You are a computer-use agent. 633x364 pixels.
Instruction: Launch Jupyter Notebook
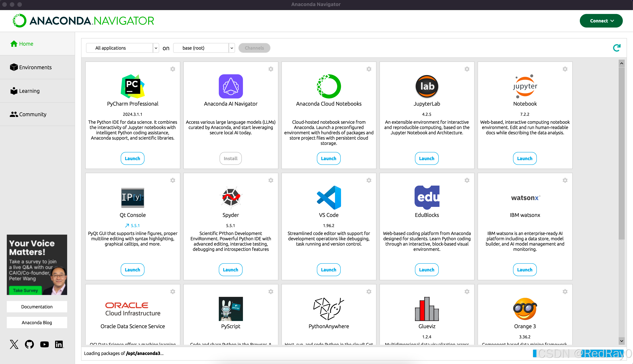point(525,158)
